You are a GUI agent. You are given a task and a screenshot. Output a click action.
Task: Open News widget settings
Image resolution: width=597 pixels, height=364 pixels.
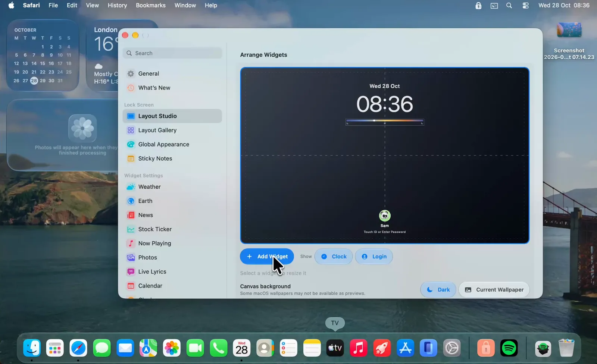[x=172, y=215]
